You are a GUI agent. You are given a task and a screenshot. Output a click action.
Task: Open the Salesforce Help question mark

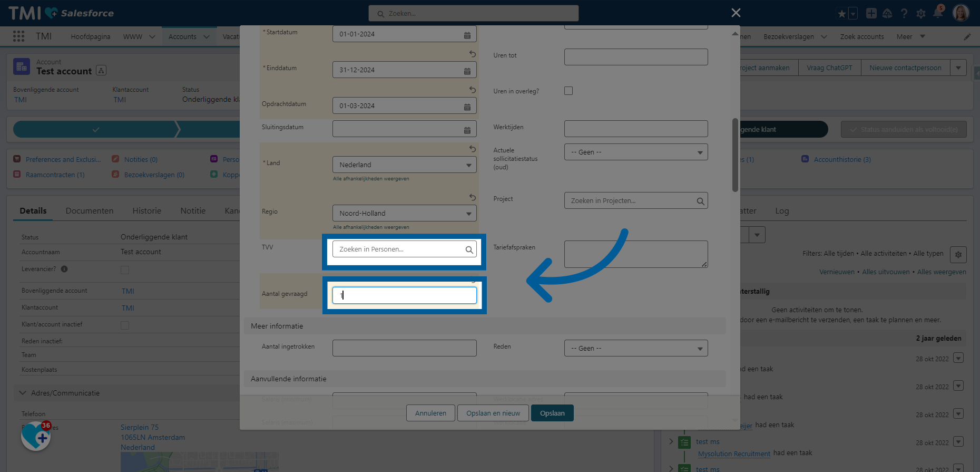(x=904, y=13)
